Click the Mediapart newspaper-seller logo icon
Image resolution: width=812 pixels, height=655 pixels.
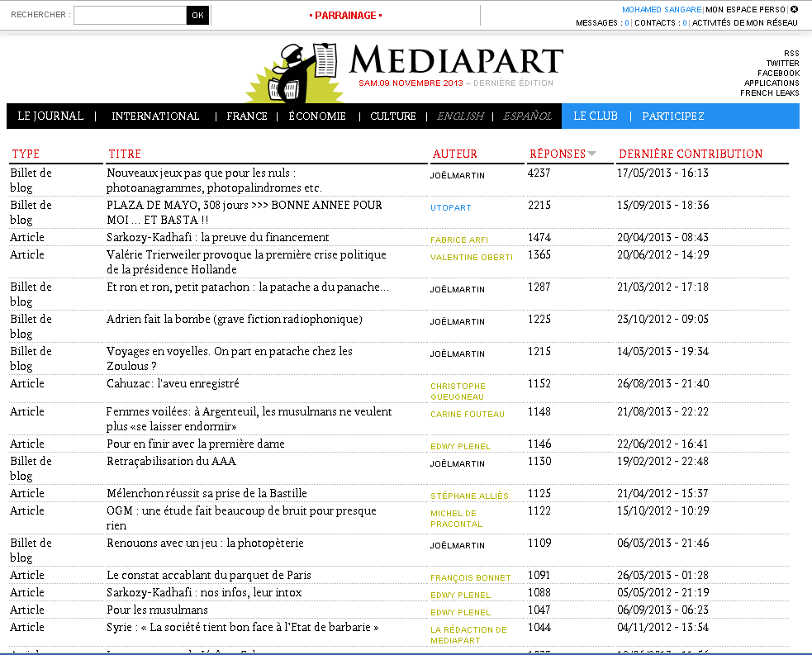point(294,73)
